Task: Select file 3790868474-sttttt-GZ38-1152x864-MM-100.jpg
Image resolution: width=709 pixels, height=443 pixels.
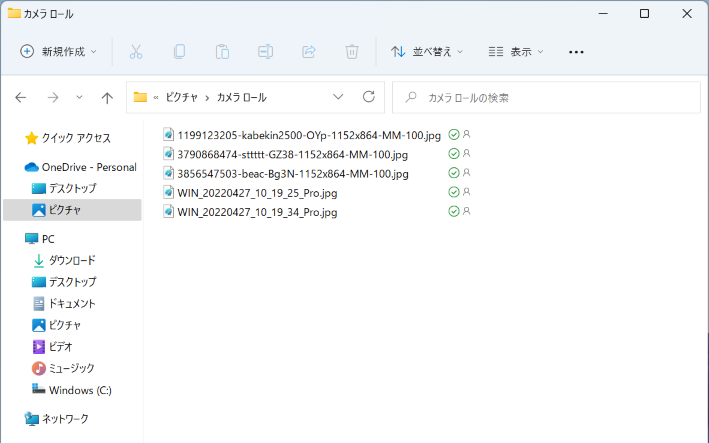Action: [293, 155]
